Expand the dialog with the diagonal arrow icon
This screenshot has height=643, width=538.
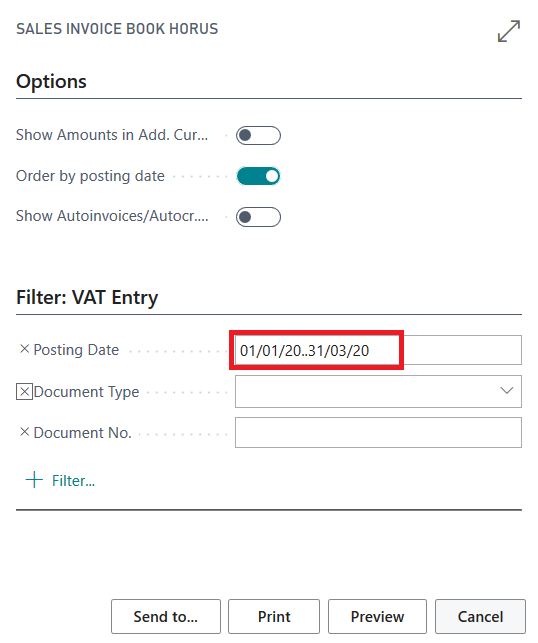[x=508, y=31]
